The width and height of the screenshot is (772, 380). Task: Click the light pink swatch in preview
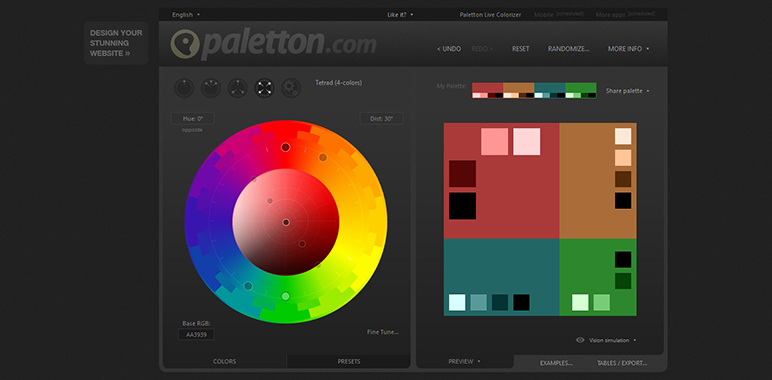[526, 142]
